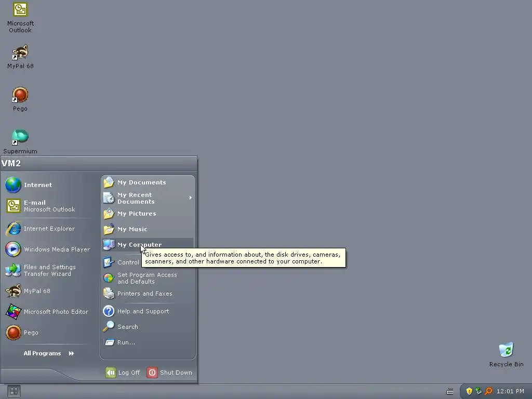
Task: Open Help and Support
Action: [x=148, y=311]
